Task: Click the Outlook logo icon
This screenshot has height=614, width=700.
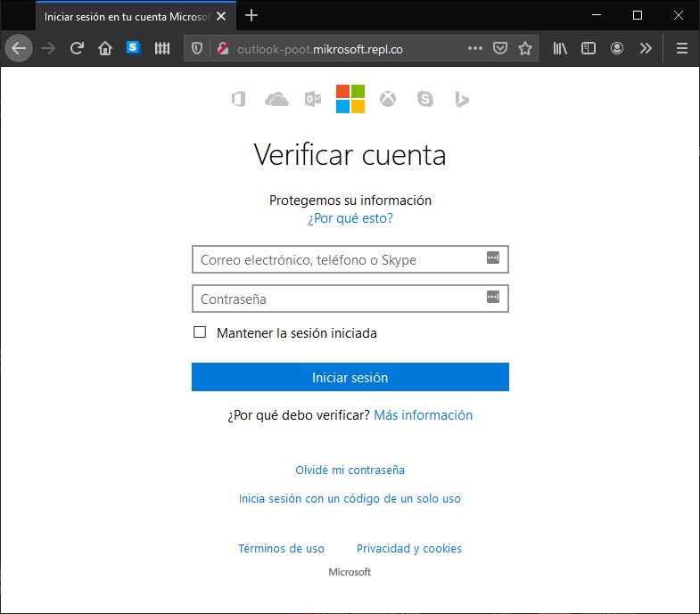Action: (x=313, y=99)
